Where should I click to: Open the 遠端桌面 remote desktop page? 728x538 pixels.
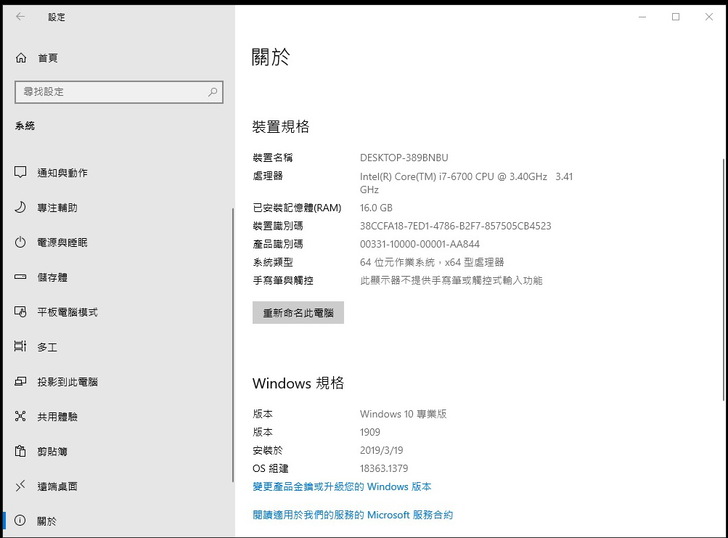pos(57,487)
